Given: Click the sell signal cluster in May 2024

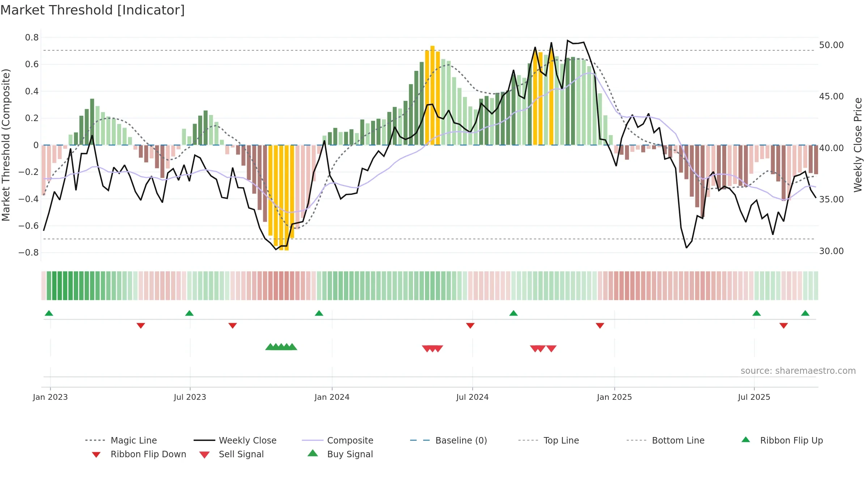Looking at the screenshot, I should pyautogui.click(x=433, y=348).
